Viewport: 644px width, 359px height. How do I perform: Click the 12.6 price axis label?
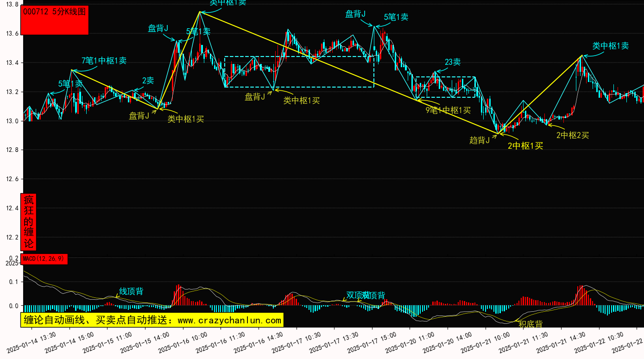[x=11, y=179]
